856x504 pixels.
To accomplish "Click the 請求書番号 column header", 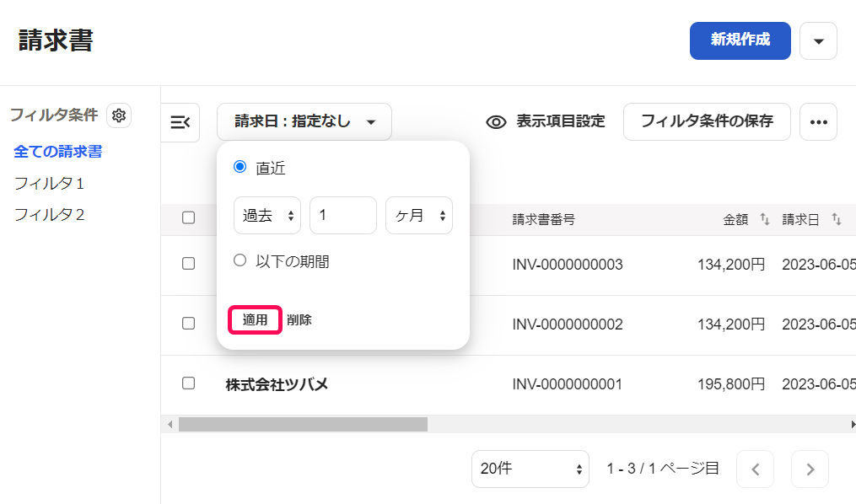I will 543,219.
